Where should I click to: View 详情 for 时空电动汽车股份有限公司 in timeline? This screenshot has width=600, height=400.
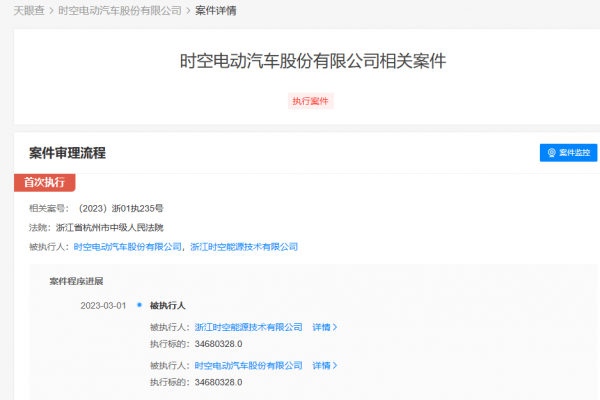[324, 366]
